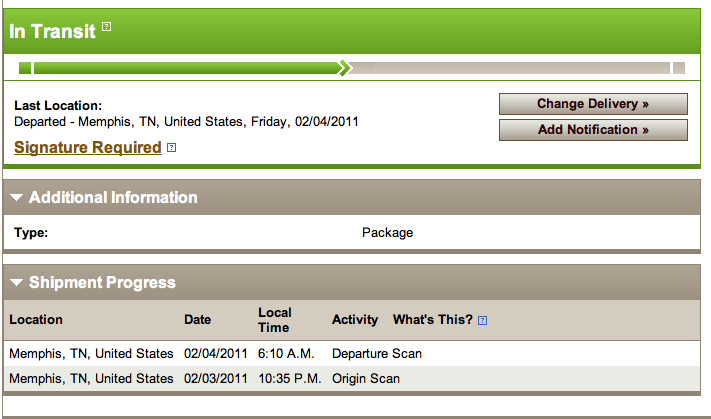Collapse the Shipment Progress section
Screen dimensions: 711x419
point(16,283)
